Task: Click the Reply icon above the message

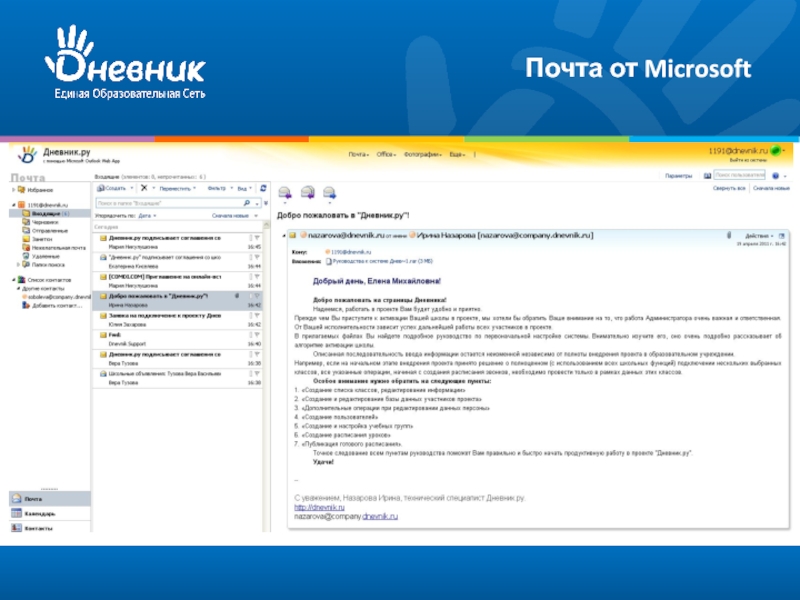Action: pos(285,193)
